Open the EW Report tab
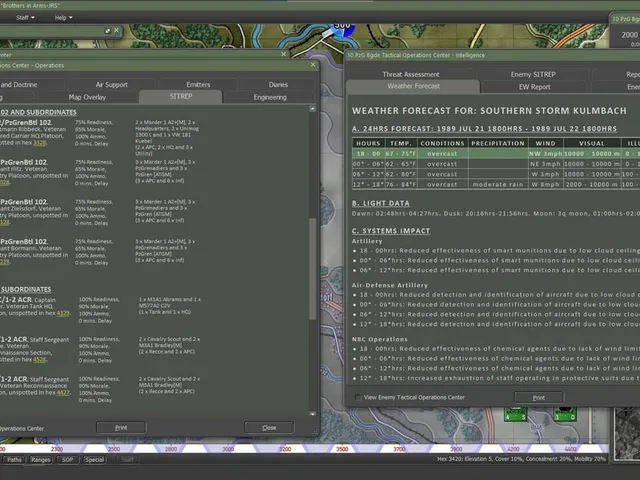640x480 pixels. 534,87
